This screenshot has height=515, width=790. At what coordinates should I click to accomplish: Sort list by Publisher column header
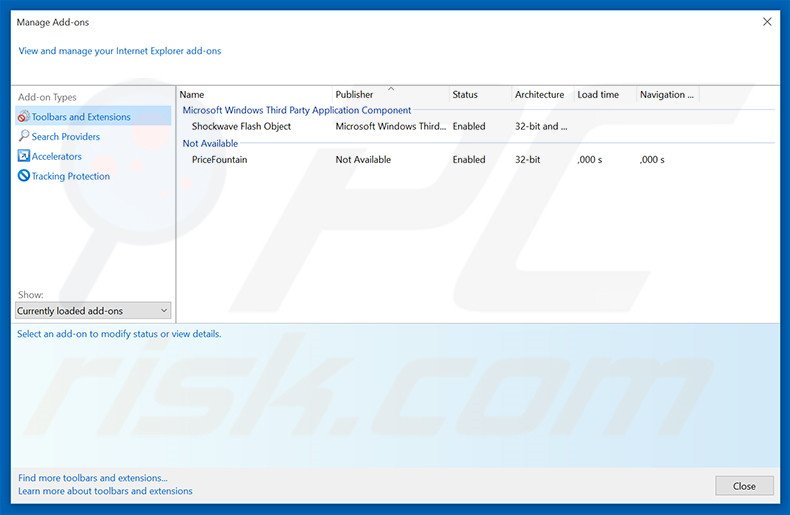pos(390,94)
